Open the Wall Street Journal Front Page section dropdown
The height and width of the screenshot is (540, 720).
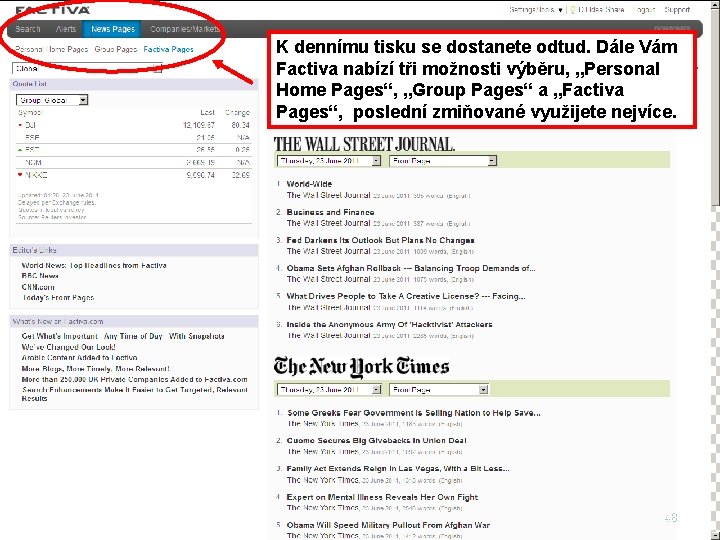point(443,161)
